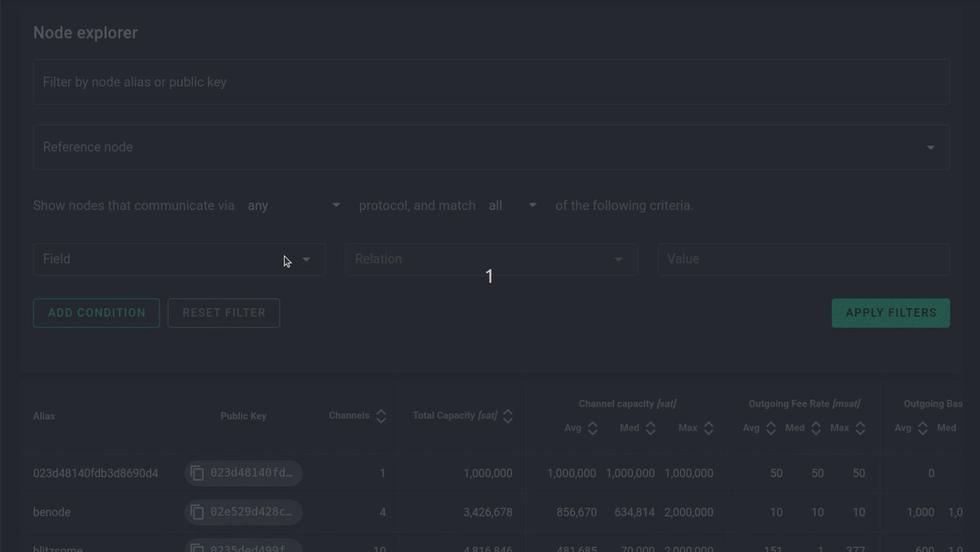Copy the public key for node 023d48140fd…
The height and width of the screenshot is (552, 980).
[197, 473]
